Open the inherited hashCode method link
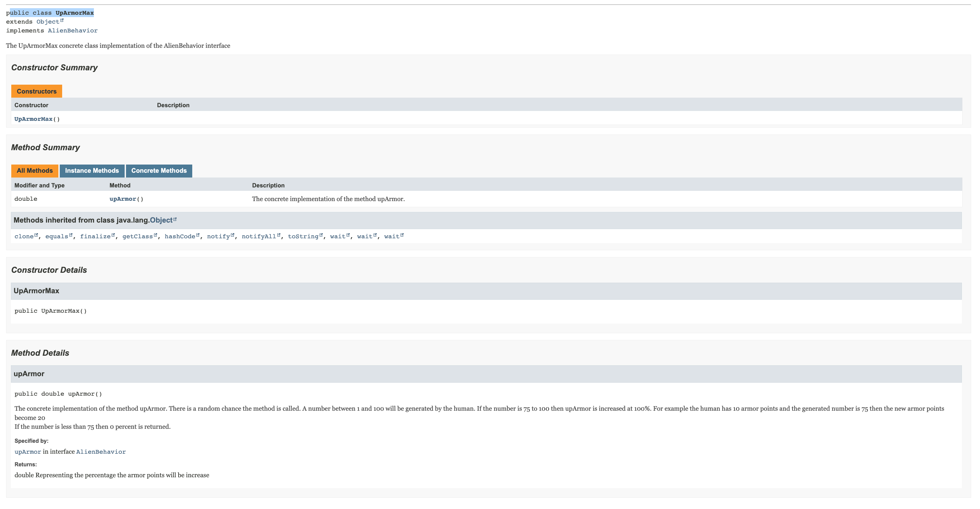The height and width of the screenshot is (509, 980). coord(180,236)
